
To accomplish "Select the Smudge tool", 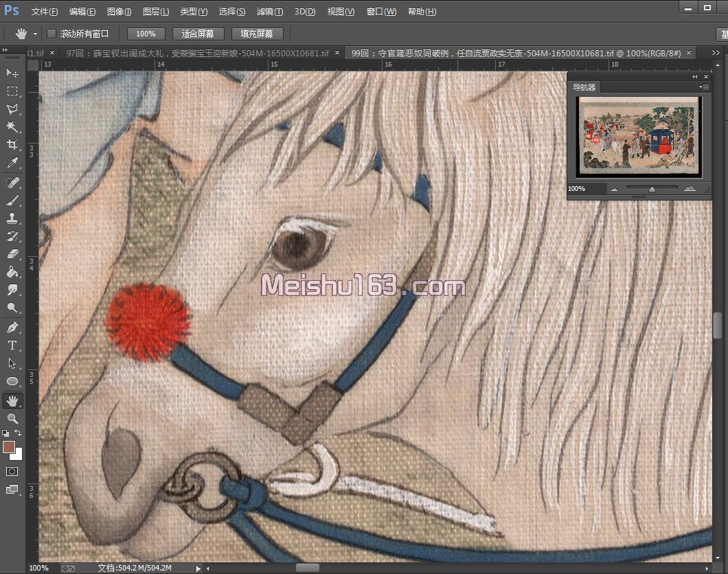I will click(12, 290).
